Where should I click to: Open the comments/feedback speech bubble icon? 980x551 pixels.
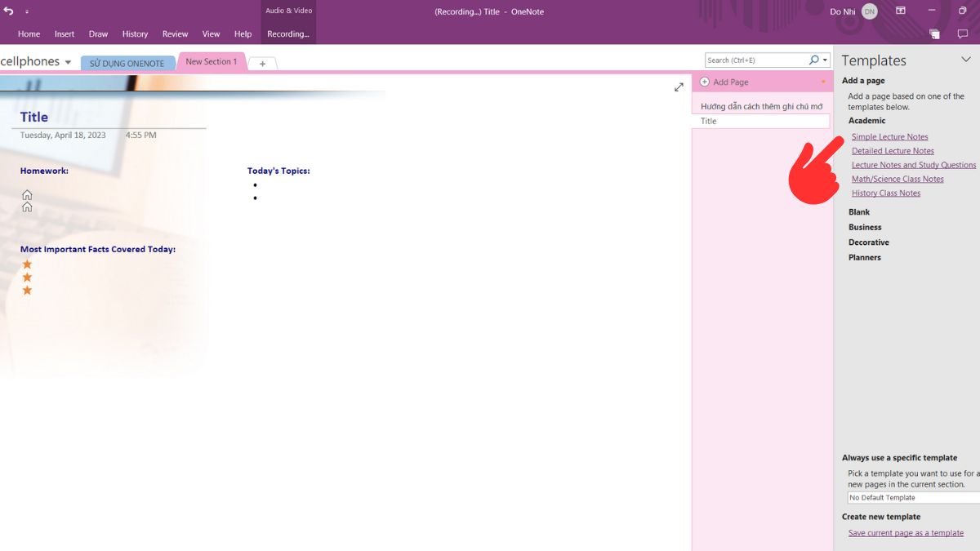click(963, 34)
